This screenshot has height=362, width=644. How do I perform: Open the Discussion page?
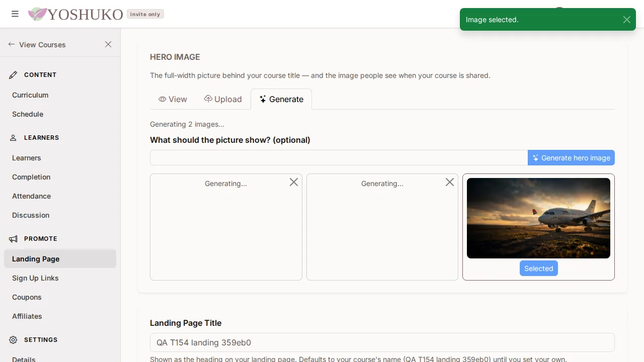(x=31, y=215)
